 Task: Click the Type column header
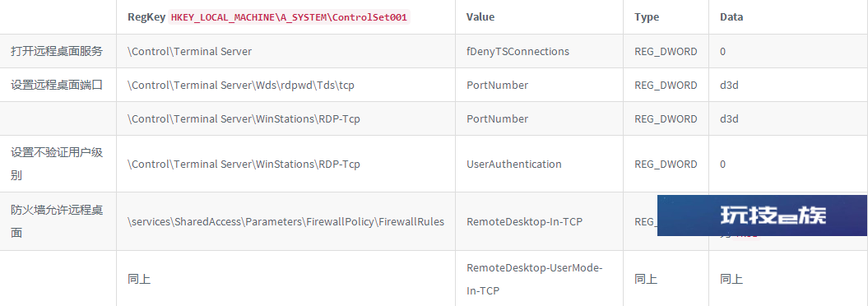click(x=647, y=17)
